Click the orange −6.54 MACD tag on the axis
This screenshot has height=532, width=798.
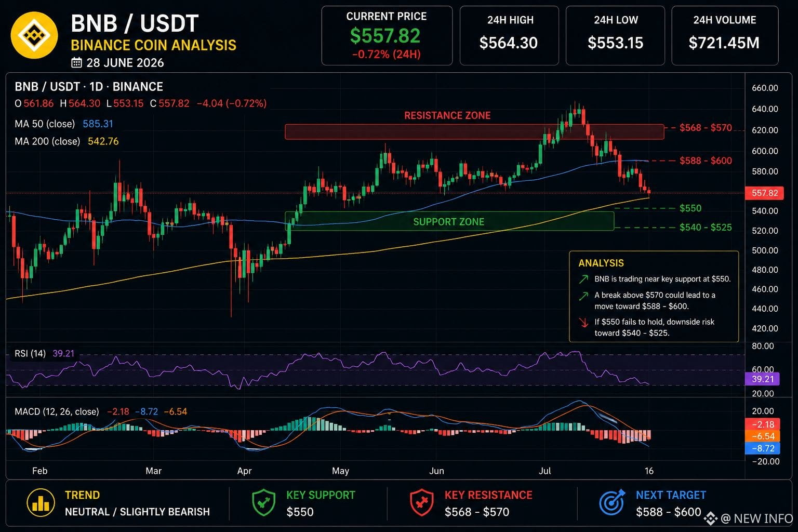pos(762,436)
